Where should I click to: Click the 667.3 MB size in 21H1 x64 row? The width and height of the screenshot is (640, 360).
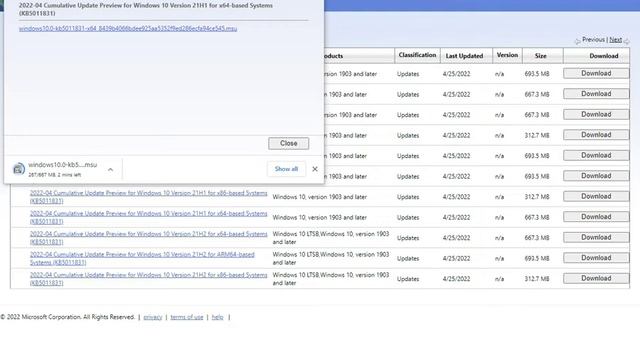coord(537,217)
